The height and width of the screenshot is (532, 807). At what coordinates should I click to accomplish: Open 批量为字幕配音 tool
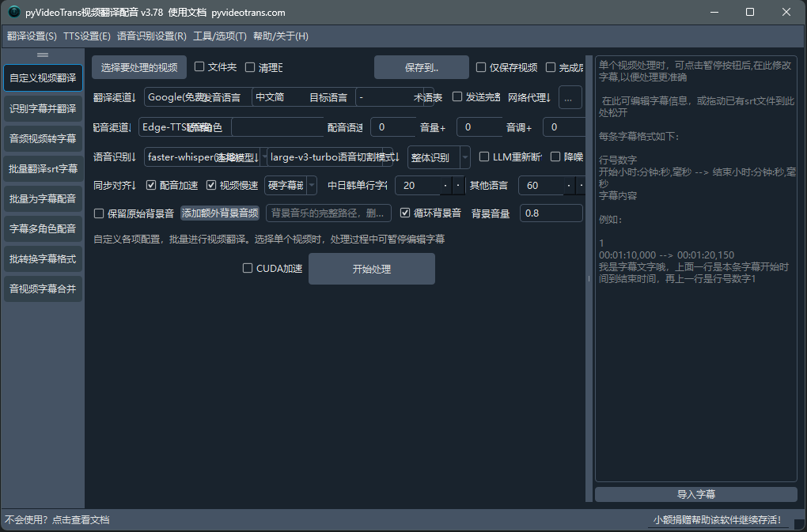pos(43,198)
